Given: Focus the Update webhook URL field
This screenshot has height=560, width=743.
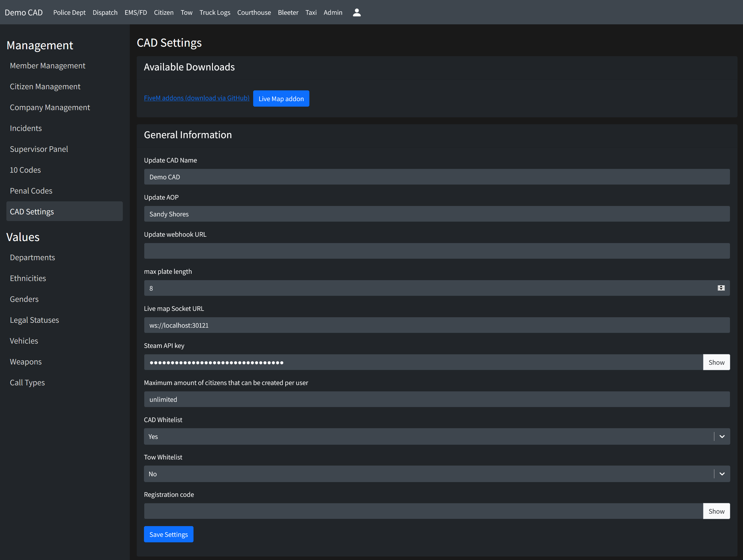Looking at the screenshot, I should tap(436, 251).
